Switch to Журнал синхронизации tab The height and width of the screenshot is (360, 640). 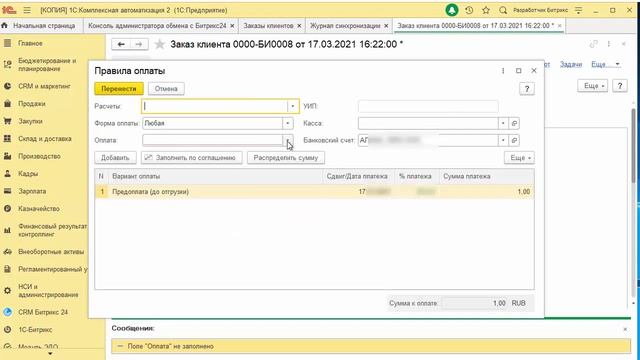pyautogui.click(x=345, y=26)
